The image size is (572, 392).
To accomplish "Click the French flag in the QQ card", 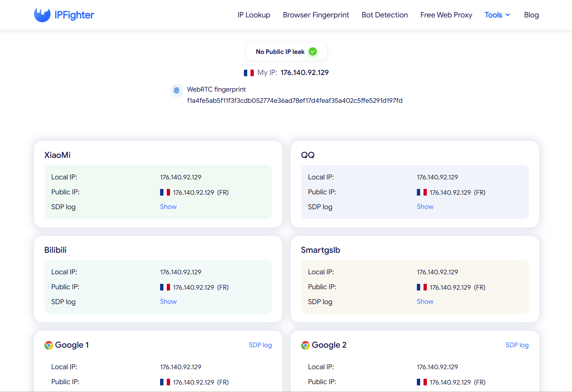I will [x=422, y=192].
